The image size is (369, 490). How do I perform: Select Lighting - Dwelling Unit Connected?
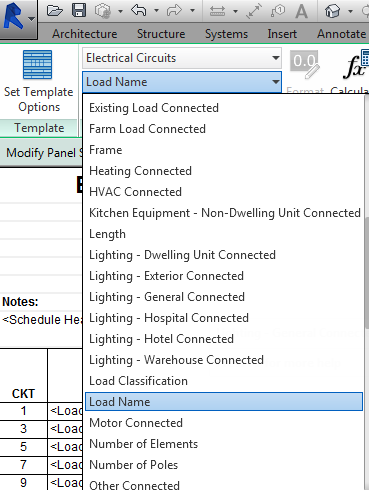[x=224, y=255]
